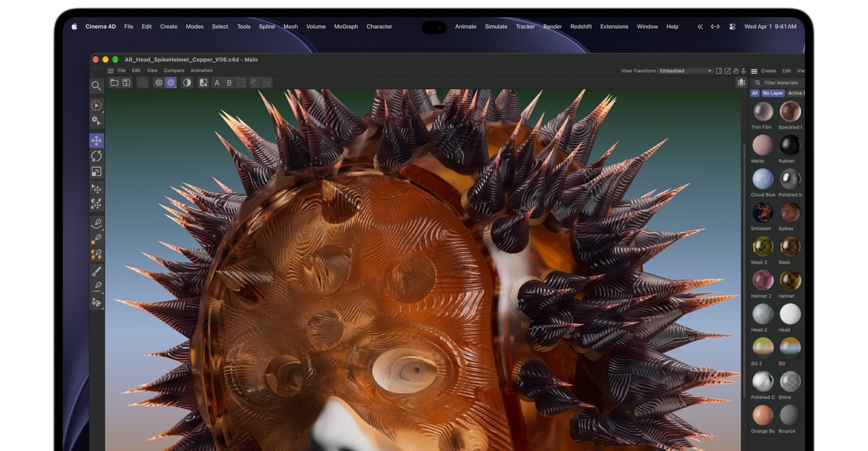Select the Move tool in left toolbar
This screenshot has height=451, width=868.
point(96,140)
